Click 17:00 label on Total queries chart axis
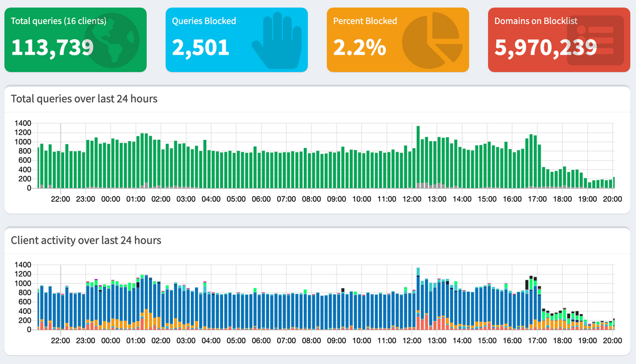The height and width of the screenshot is (364, 636). tap(537, 199)
